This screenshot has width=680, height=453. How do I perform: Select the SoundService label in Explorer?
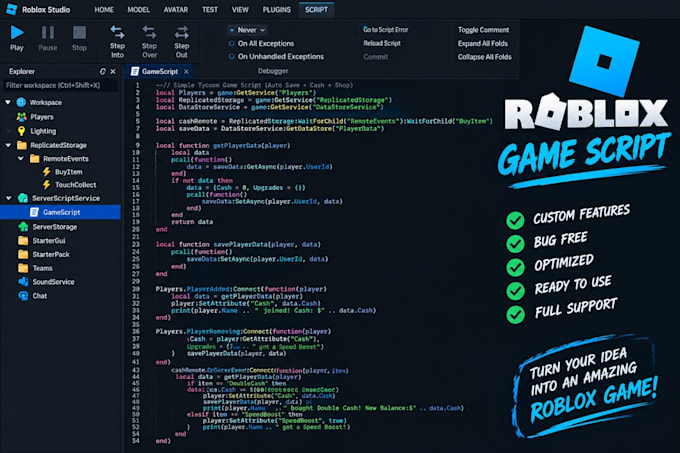coord(53,282)
